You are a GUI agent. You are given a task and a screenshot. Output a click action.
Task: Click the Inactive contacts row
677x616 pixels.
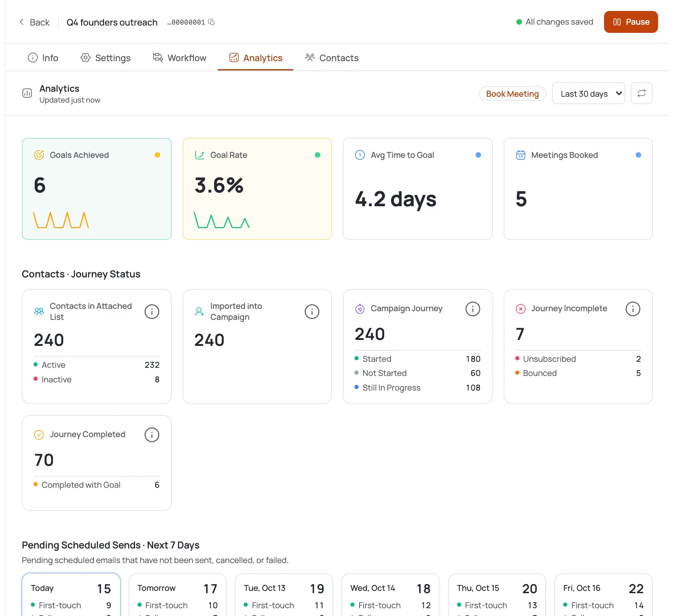[97, 380]
